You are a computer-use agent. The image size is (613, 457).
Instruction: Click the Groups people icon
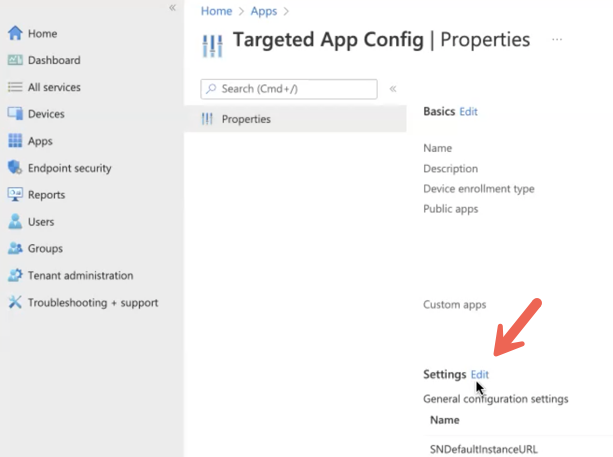[15, 248]
